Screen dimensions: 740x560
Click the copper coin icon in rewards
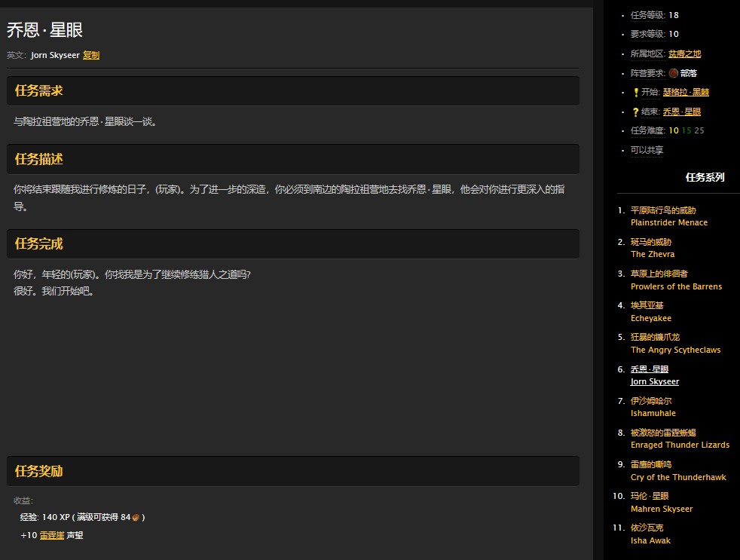[x=136, y=518]
